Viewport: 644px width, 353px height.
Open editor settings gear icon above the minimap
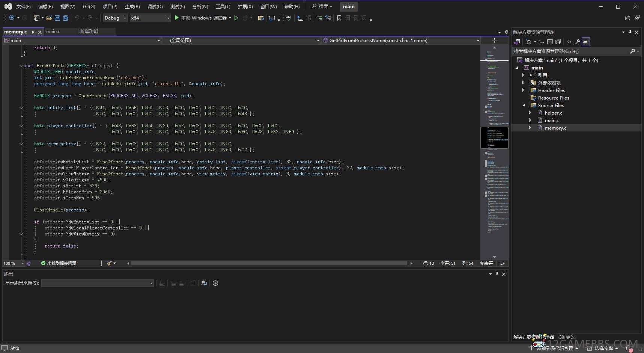[x=506, y=32]
